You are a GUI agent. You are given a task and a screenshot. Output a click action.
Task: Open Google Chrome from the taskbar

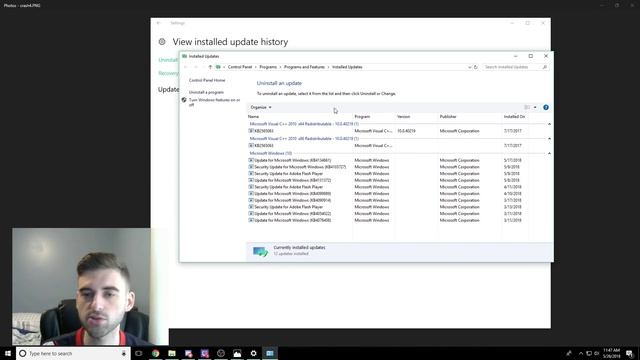(x=156, y=353)
